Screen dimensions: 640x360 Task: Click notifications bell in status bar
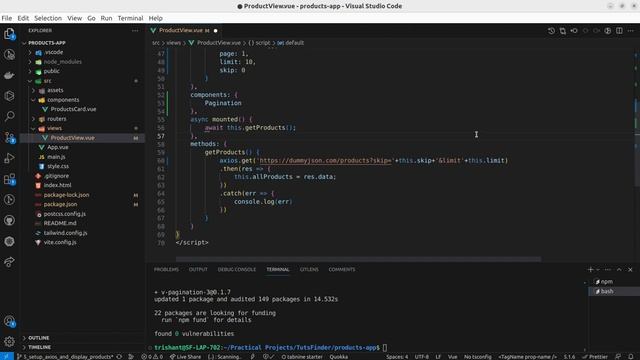pos(631,357)
